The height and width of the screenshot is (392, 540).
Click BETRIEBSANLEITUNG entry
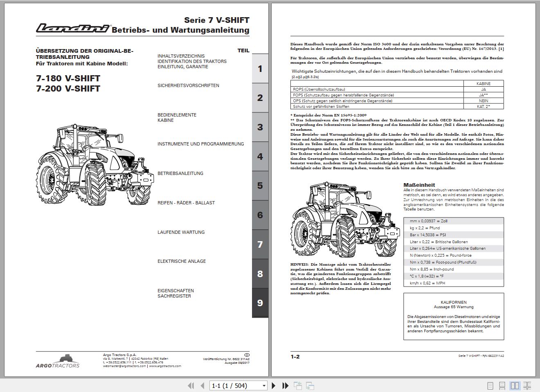coord(180,173)
